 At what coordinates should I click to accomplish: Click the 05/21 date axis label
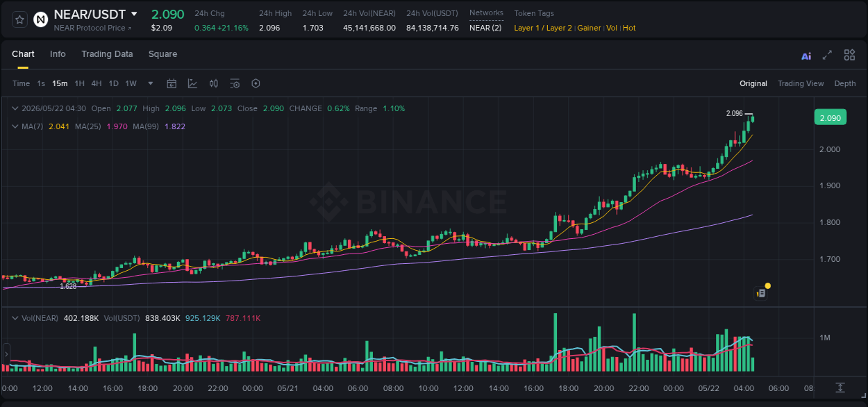pyautogui.click(x=287, y=388)
